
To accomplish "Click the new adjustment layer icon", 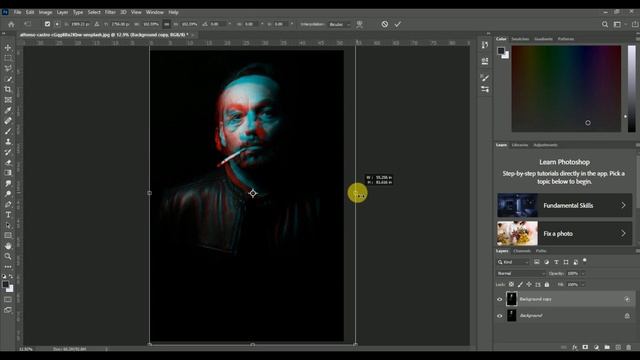I will click(596, 347).
